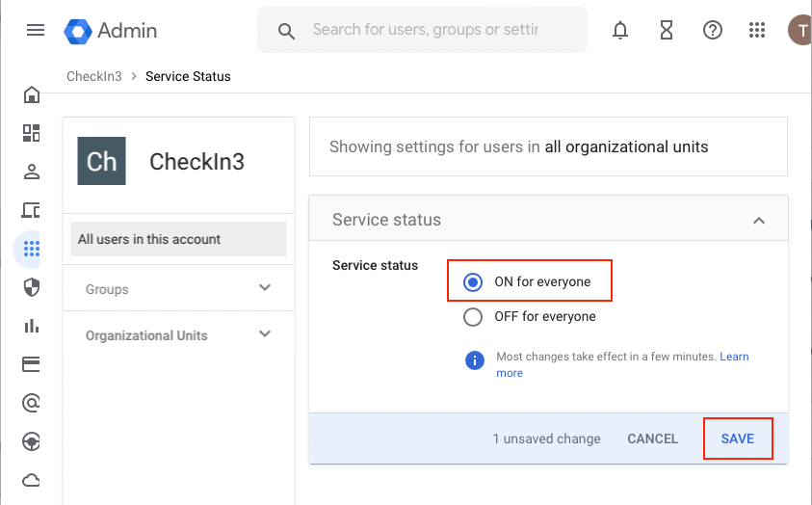812x505 pixels.
Task: Go to CheckIn3 breadcrumb
Action: click(x=94, y=76)
